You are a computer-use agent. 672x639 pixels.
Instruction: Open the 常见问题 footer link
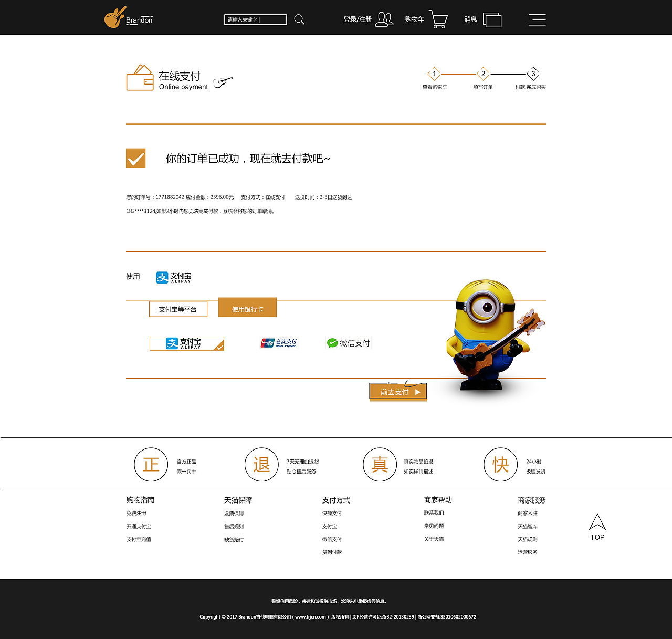pos(434,526)
